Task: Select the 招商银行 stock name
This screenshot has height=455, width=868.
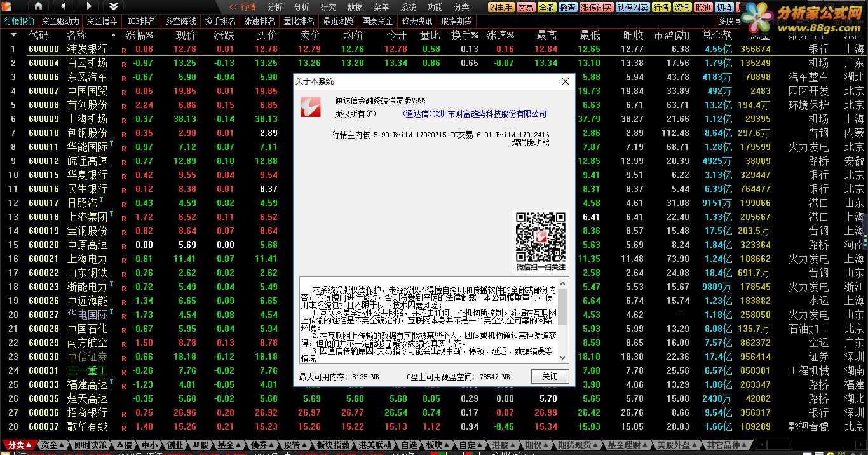Action: pyautogui.click(x=88, y=412)
